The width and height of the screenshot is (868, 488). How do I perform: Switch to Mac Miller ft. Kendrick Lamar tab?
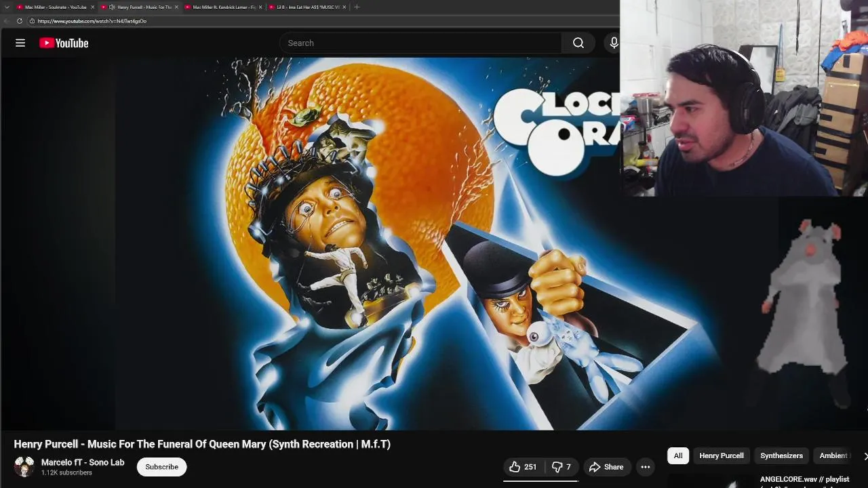click(x=223, y=7)
